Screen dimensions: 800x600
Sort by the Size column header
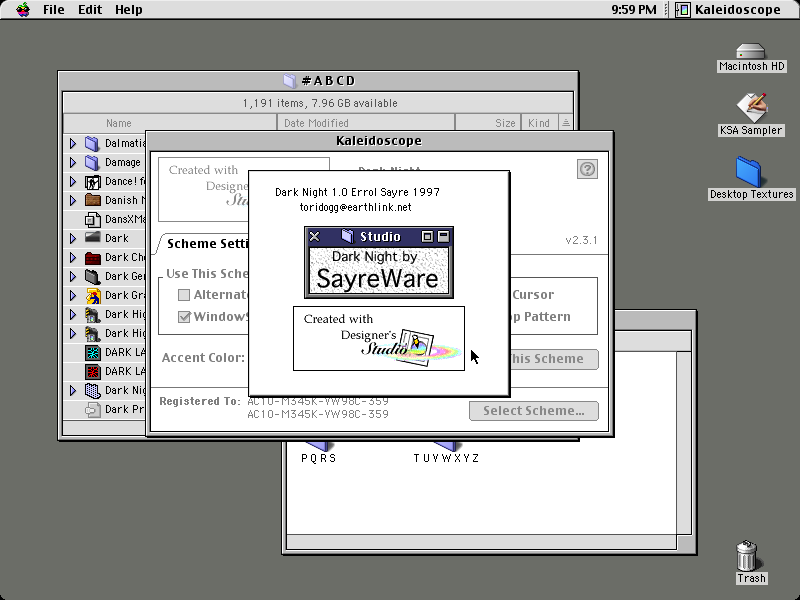pyautogui.click(x=488, y=123)
